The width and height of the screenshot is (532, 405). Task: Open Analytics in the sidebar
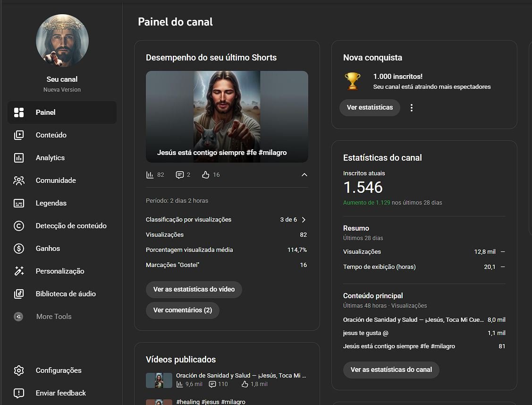(x=62, y=158)
